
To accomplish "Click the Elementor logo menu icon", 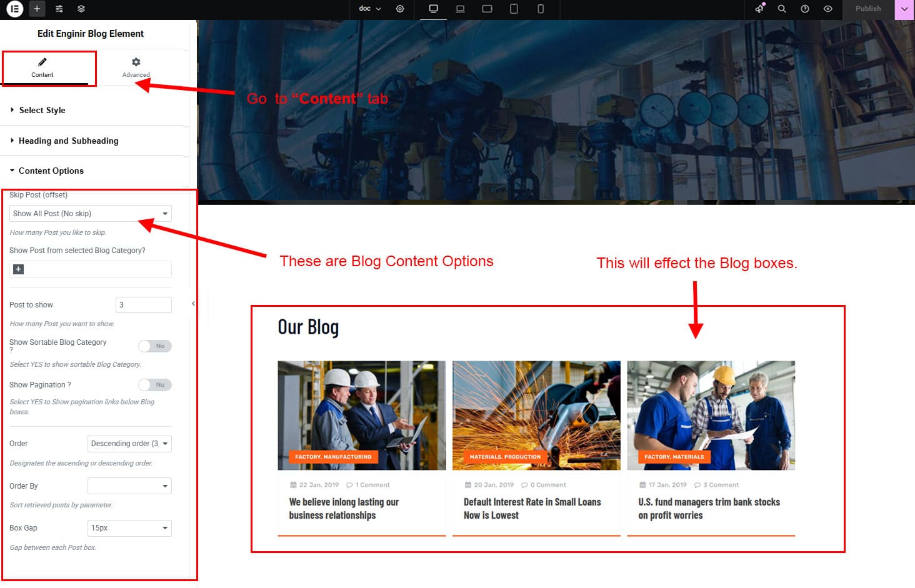I will [14, 9].
